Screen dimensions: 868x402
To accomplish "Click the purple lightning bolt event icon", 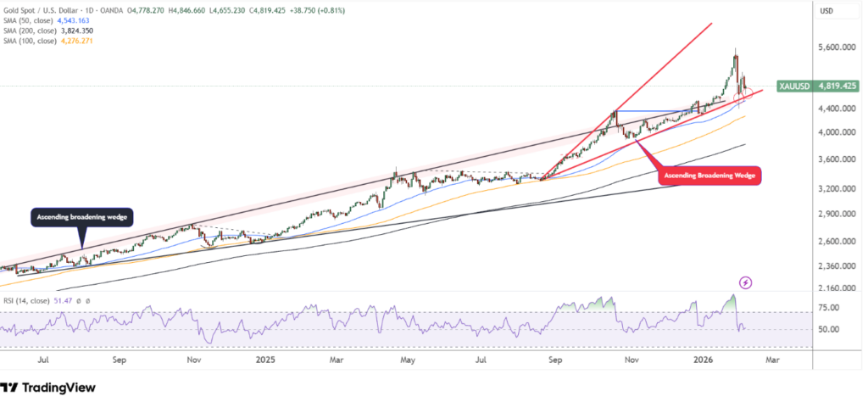I will click(745, 282).
